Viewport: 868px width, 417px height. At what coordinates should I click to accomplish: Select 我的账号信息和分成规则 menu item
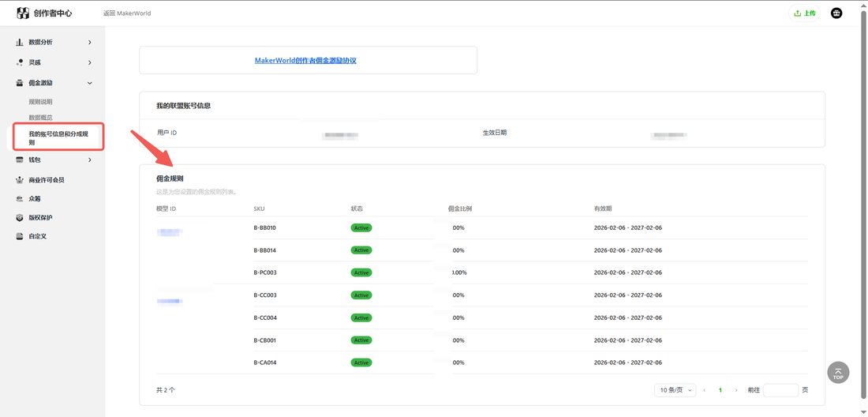tap(58, 138)
